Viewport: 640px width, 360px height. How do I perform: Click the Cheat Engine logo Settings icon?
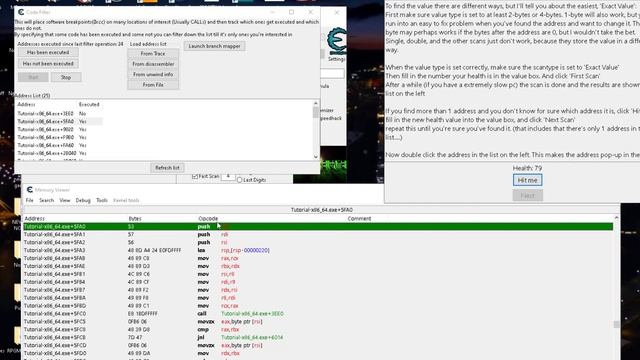tap(337, 41)
